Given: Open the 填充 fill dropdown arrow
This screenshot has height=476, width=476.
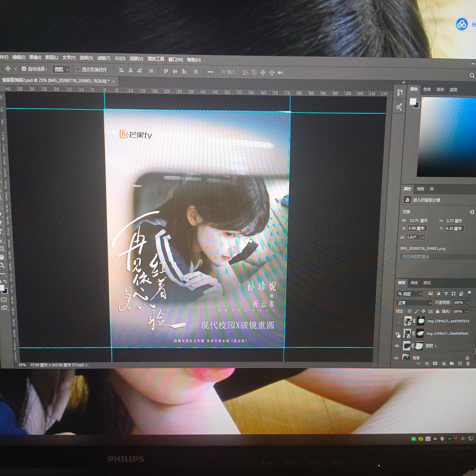Looking at the screenshot, I should [x=466, y=311].
